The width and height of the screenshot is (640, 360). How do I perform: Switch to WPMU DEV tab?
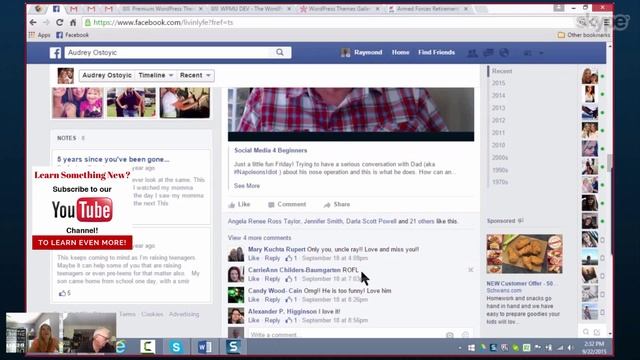(250, 9)
